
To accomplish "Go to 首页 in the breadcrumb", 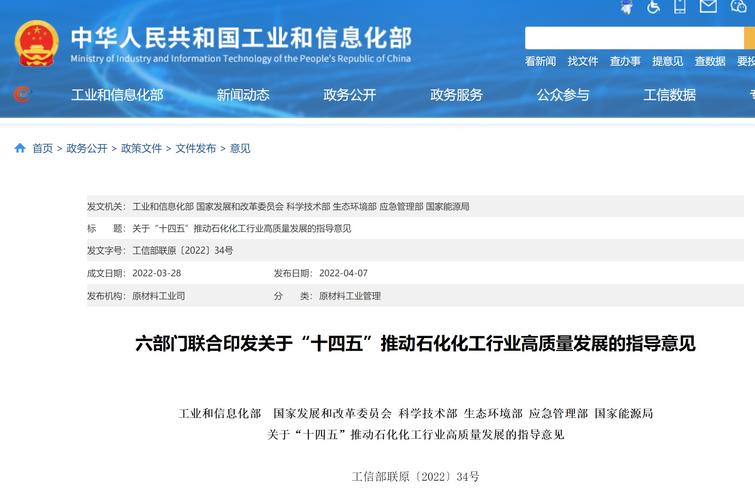I will 42,148.
